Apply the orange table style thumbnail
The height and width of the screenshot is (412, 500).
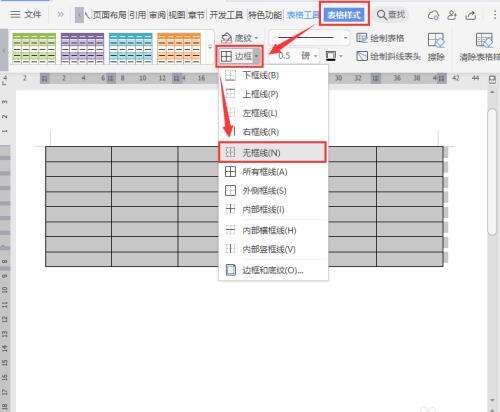(179, 48)
